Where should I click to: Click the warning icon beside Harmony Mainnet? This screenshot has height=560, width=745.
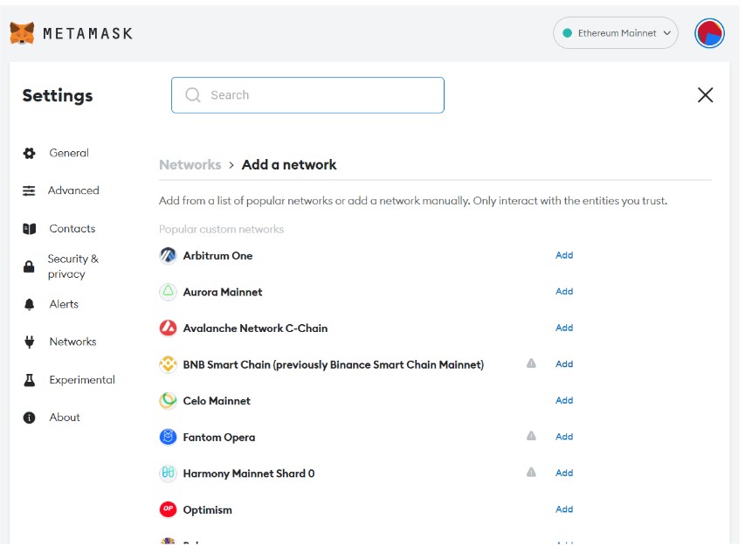pyautogui.click(x=531, y=473)
